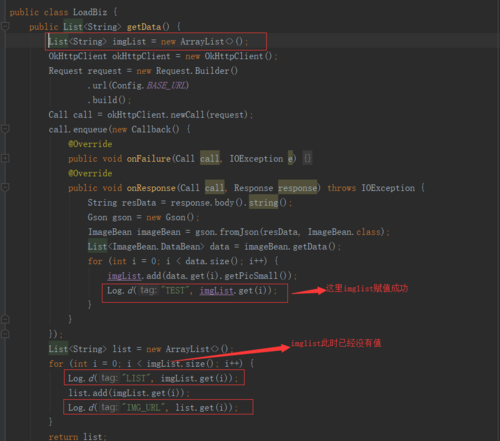Click the "IMG_URL" tag string in Log.d
Screen dimensions: 500x441
(143, 408)
